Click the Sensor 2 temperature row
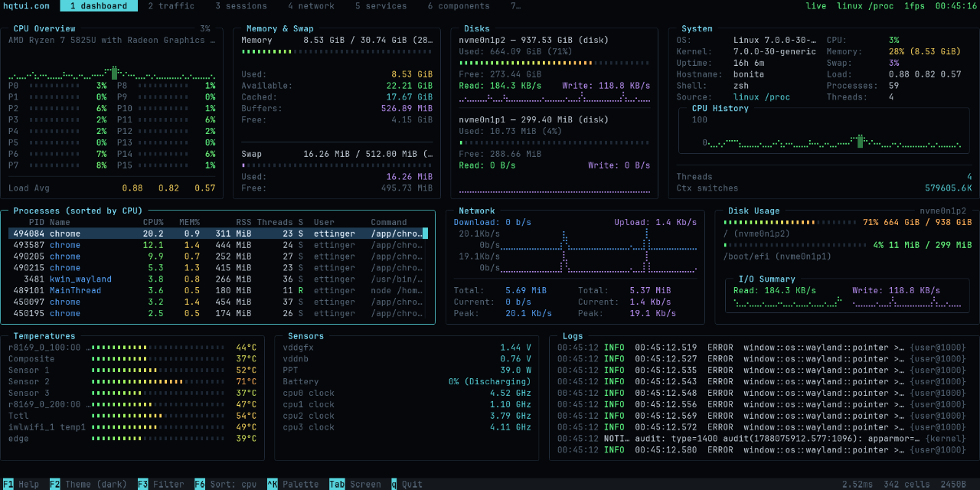 pos(132,381)
